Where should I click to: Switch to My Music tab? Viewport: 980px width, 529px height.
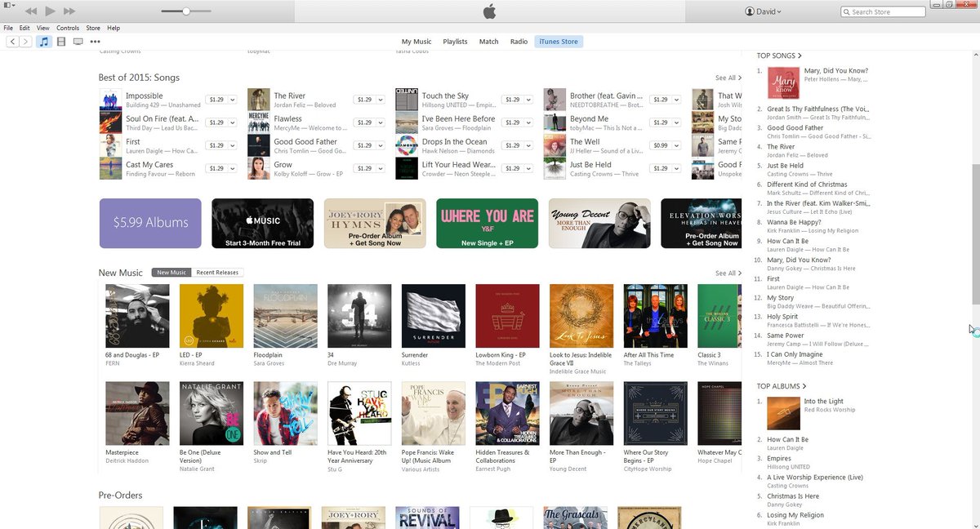pyautogui.click(x=416, y=42)
